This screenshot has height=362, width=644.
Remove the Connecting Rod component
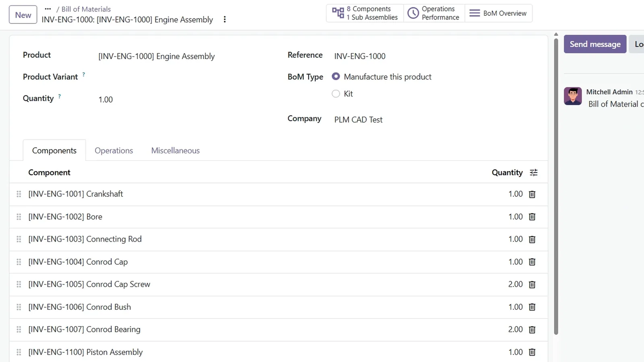pyautogui.click(x=532, y=239)
